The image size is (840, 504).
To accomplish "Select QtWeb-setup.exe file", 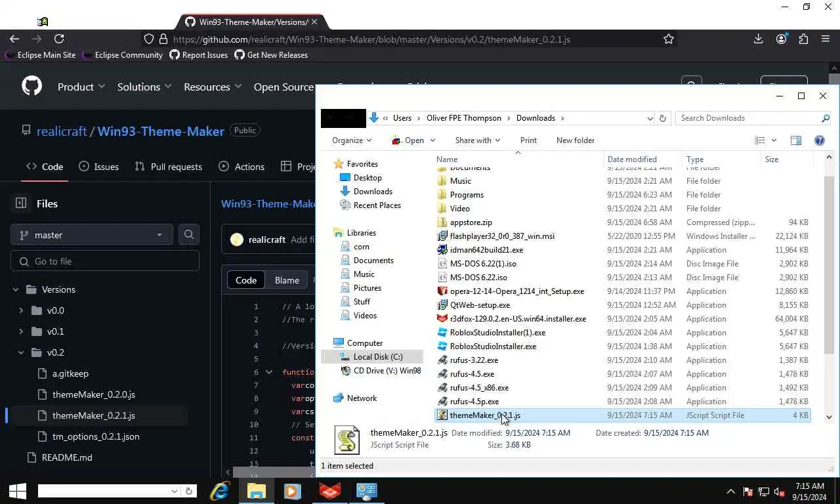I will coord(480,304).
